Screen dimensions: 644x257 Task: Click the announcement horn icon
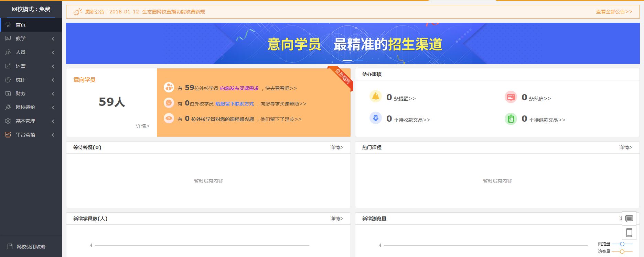point(78,12)
